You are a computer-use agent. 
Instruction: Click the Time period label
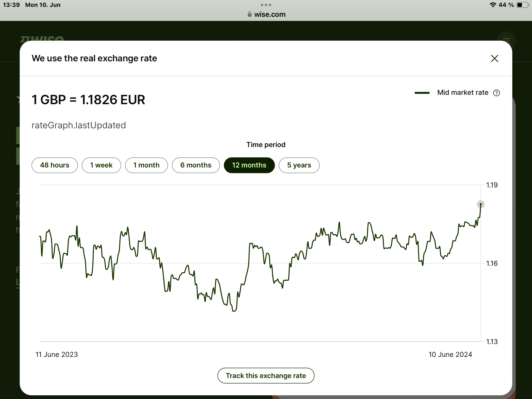click(266, 145)
